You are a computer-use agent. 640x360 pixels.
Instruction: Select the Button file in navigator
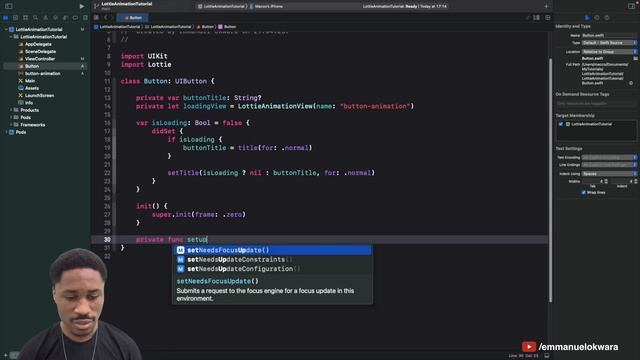45,66
